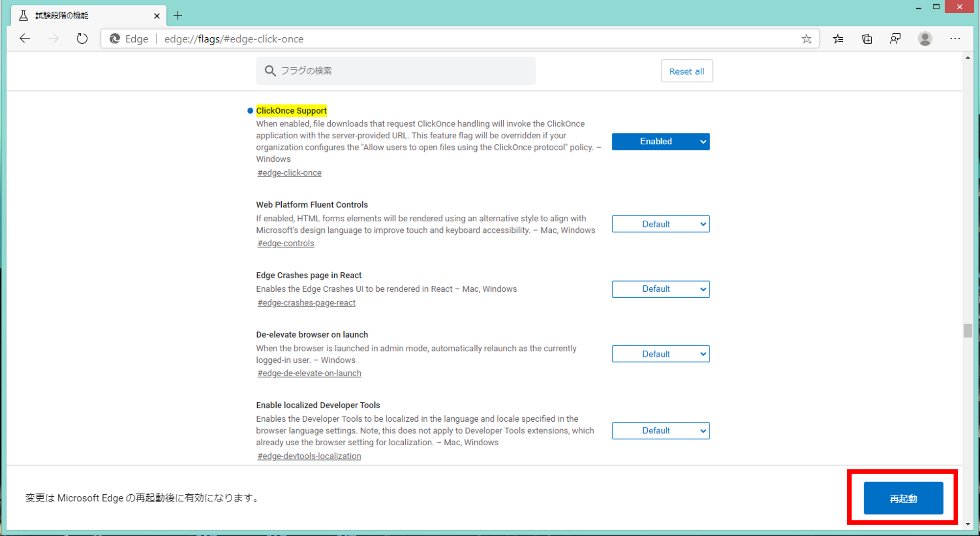
Task: Click the scrollbar up arrow
Action: pyautogui.click(x=967, y=58)
